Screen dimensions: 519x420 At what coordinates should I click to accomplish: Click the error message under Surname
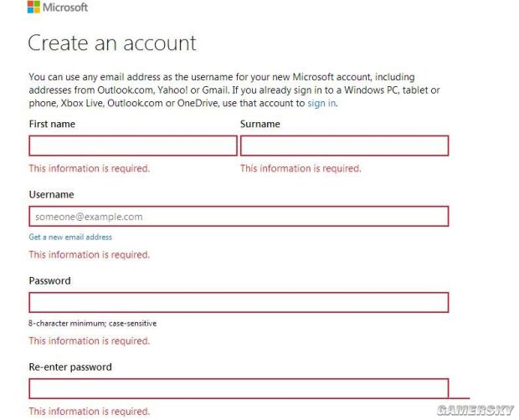click(x=301, y=168)
